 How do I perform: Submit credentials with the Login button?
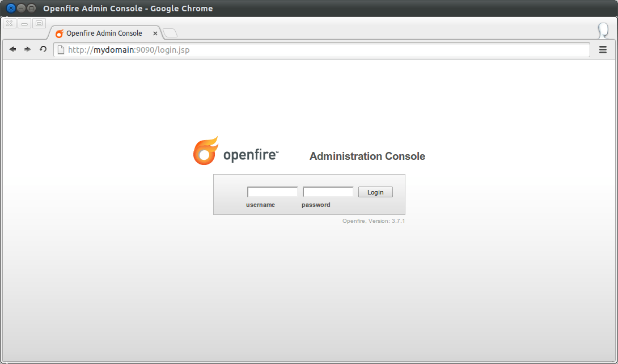(x=375, y=192)
